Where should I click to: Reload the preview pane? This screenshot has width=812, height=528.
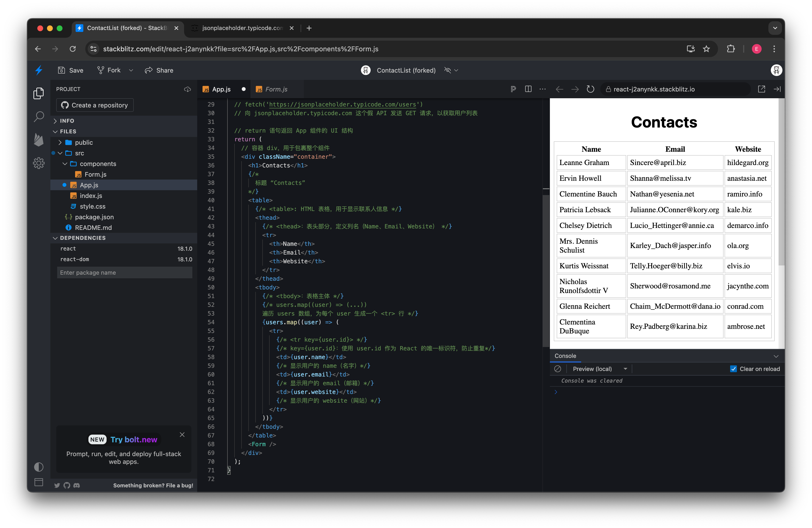pos(590,89)
